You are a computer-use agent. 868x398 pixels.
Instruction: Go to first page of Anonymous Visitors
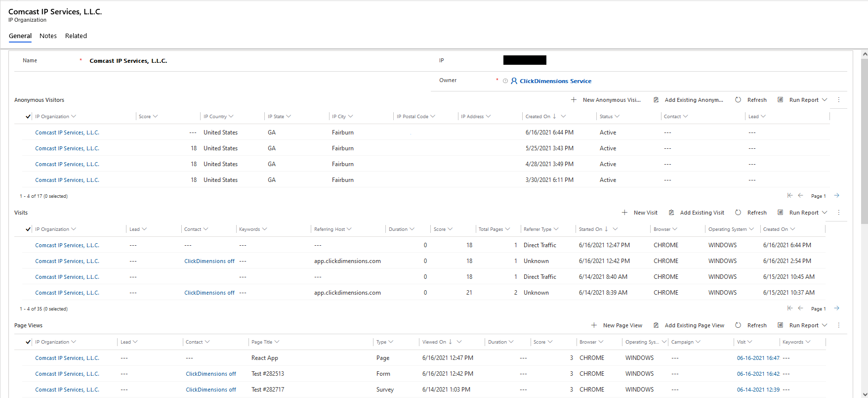(x=790, y=196)
